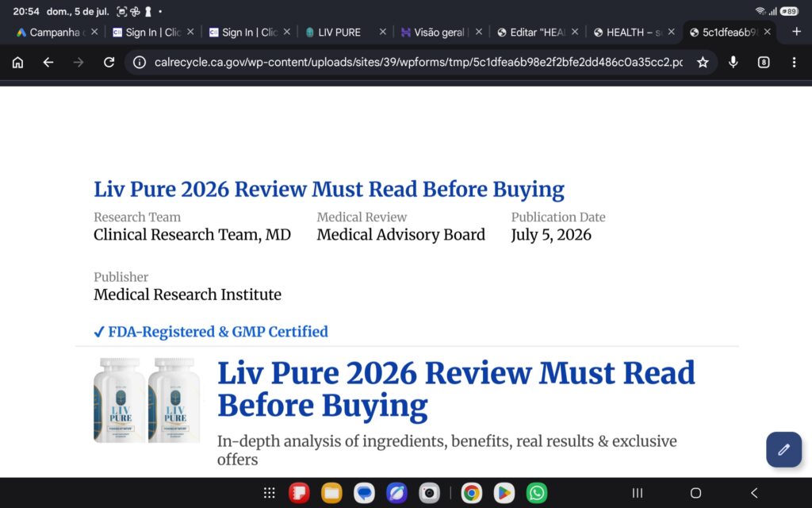Open the Camera app in taskbar
Screen dimensions: 812x508
[x=429, y=493]
